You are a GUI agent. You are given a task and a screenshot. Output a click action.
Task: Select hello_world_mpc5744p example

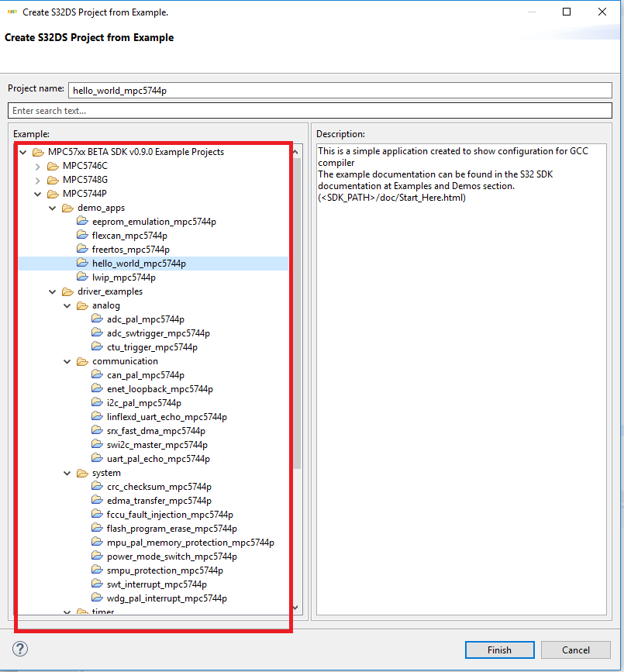(139, 264)
